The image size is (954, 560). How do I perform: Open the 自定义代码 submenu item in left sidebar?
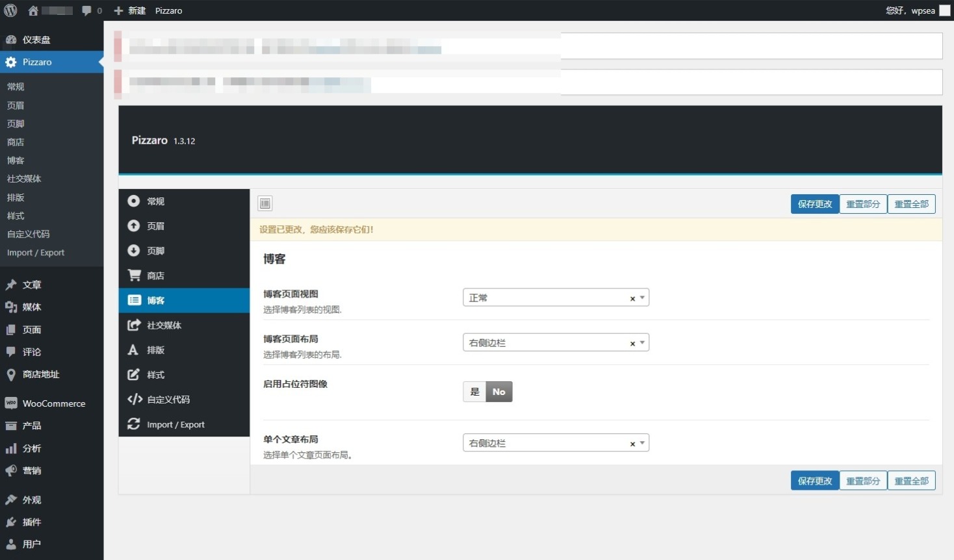click(29, 234)
